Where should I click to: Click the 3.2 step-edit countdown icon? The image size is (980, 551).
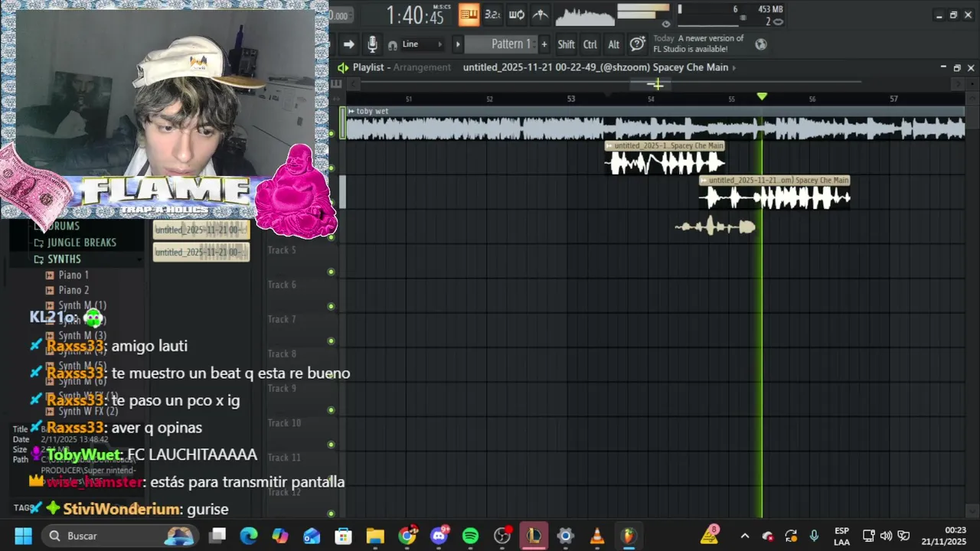[492, 15]
